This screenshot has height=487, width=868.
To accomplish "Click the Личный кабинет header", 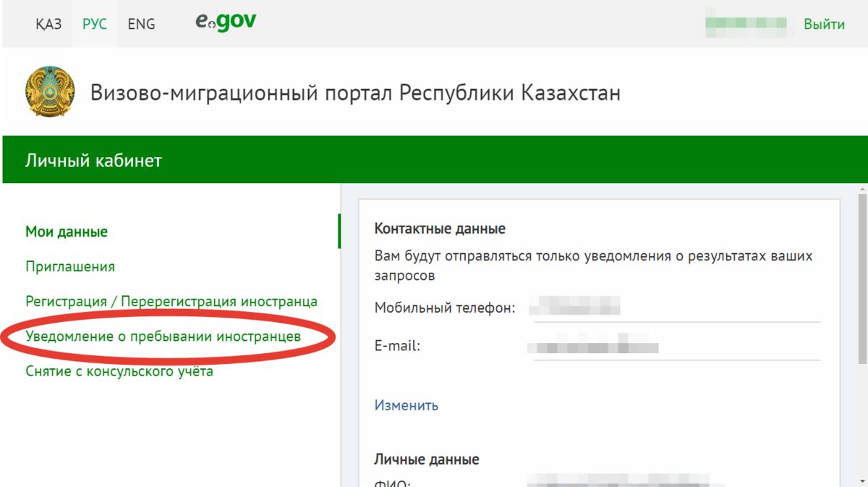I will pos(94,160).
